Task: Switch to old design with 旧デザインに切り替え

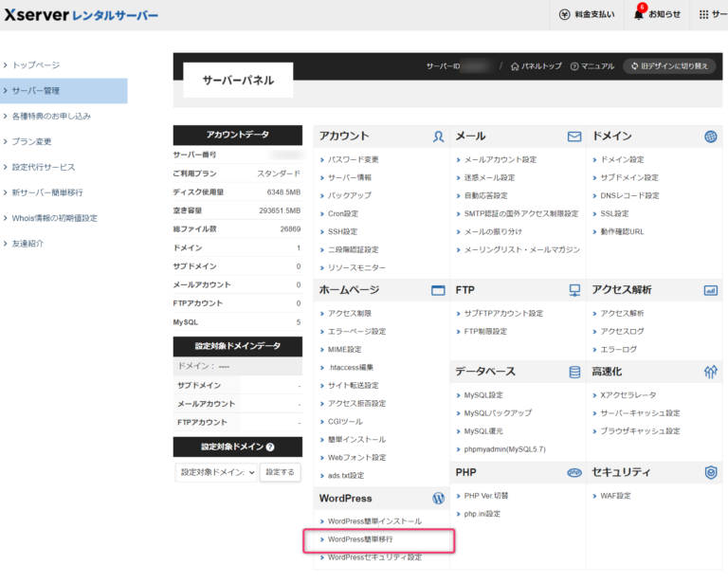Action: pyautogui.click(x=669, y=66)
